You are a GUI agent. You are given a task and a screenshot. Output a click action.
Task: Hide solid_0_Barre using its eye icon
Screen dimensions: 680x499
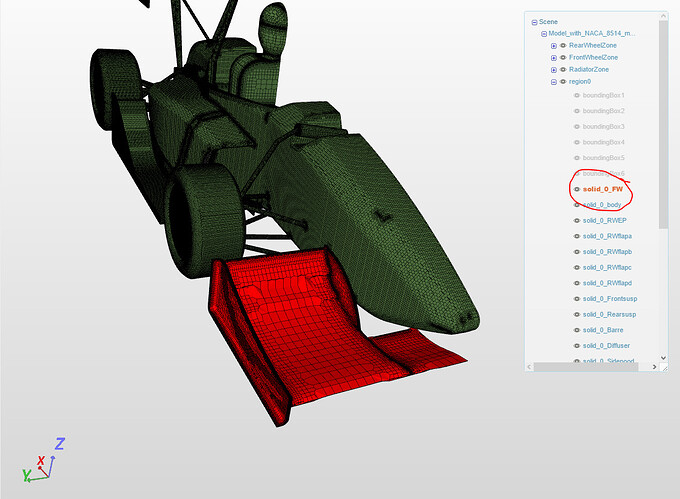pos(577,330)
